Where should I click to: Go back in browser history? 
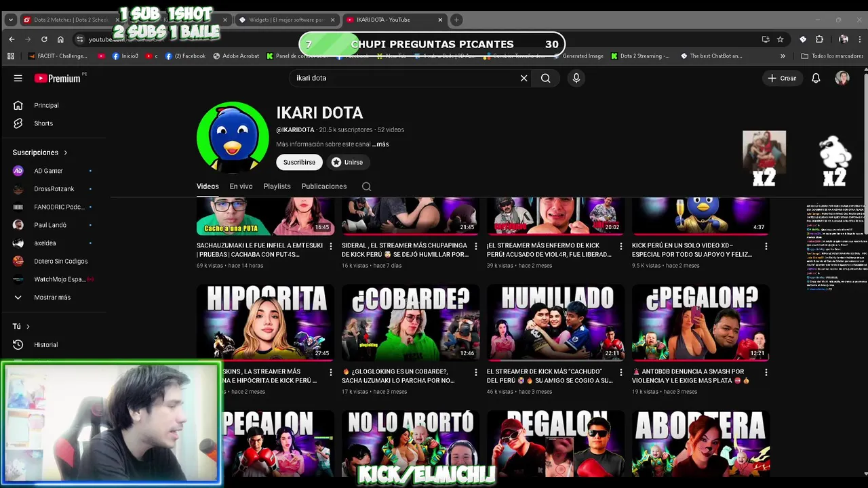coord(12,39)
